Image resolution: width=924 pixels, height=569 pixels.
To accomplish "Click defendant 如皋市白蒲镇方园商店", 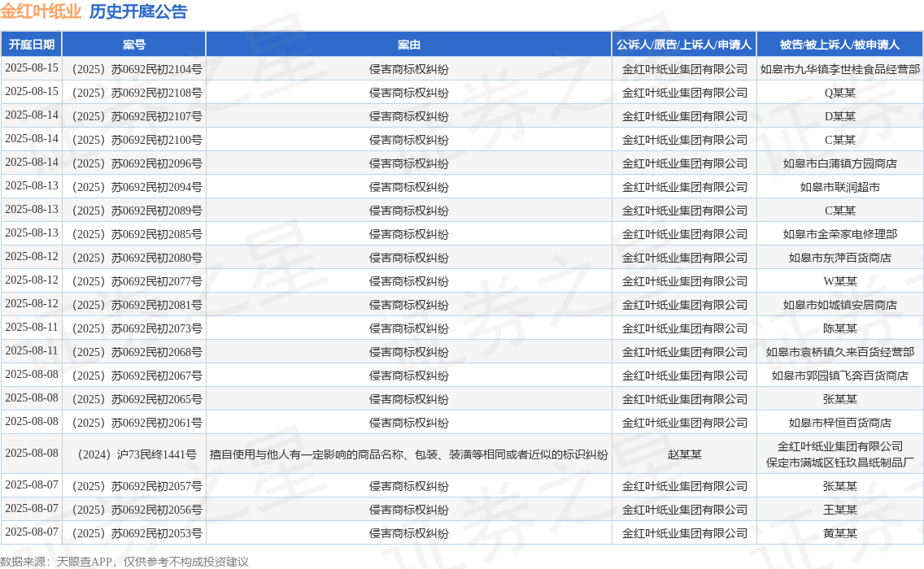I will click(839, 163).
